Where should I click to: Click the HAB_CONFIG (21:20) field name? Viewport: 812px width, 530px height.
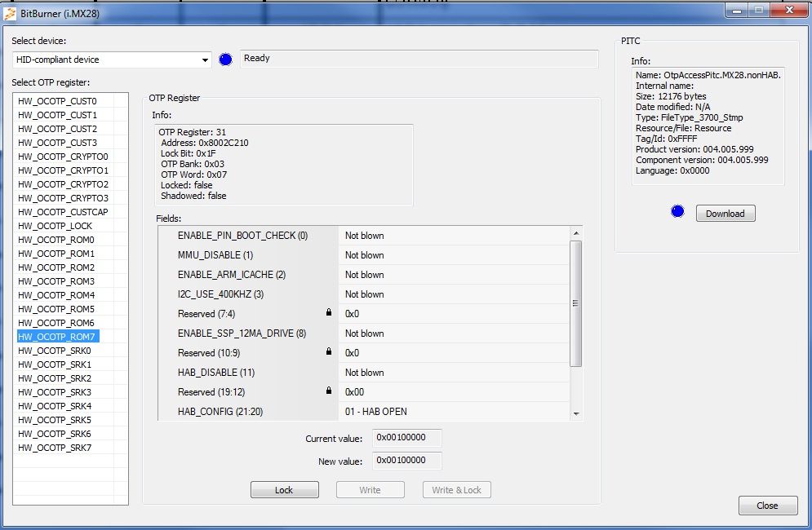(220, 412)
